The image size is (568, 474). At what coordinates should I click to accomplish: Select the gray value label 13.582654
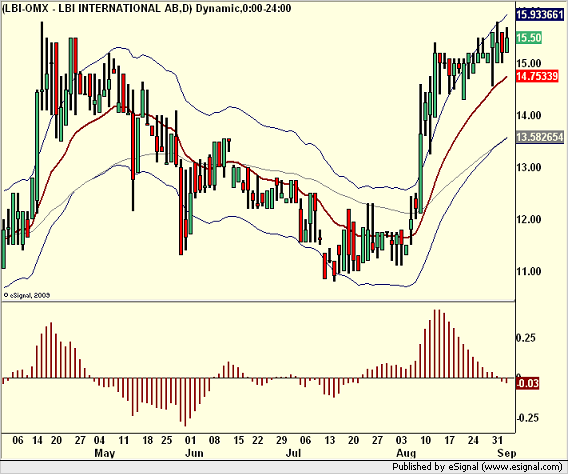pos(540,137)
